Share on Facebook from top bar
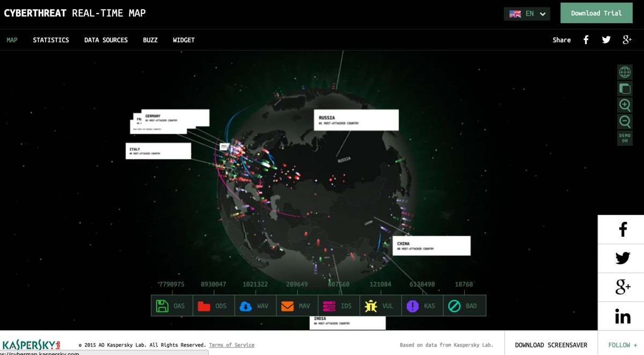 586,40
